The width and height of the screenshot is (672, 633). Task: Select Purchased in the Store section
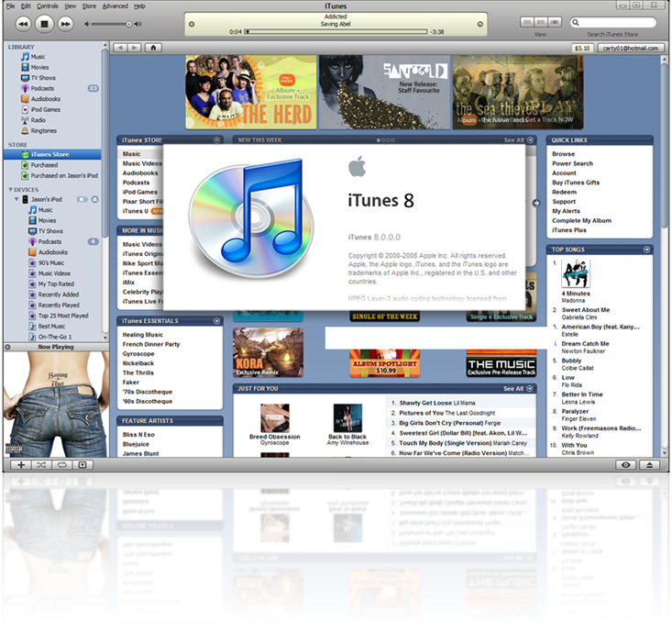44,165
